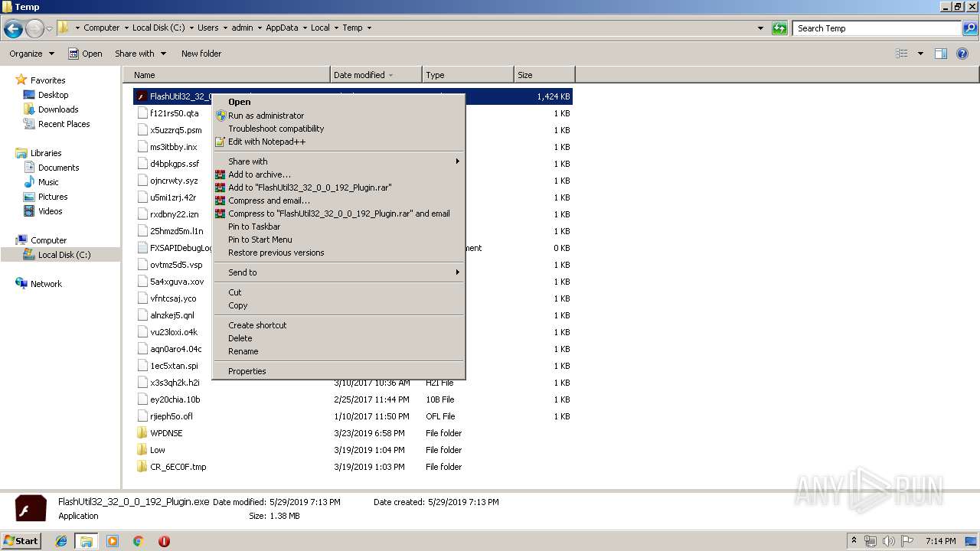Choose Troubleshoot compatibility

point(338,129)
